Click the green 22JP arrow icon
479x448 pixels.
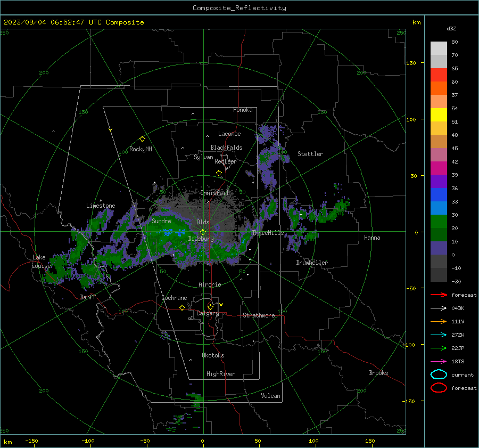click(x=439, y=348)
